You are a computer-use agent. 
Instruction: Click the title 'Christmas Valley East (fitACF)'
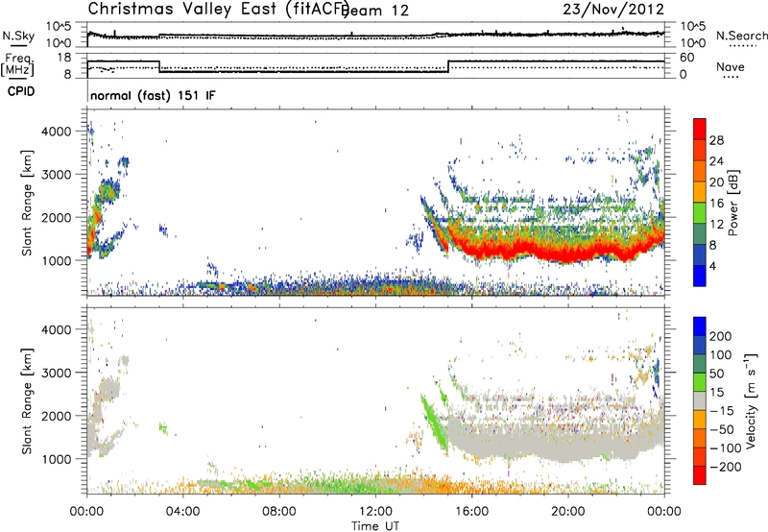click(219, 9)
